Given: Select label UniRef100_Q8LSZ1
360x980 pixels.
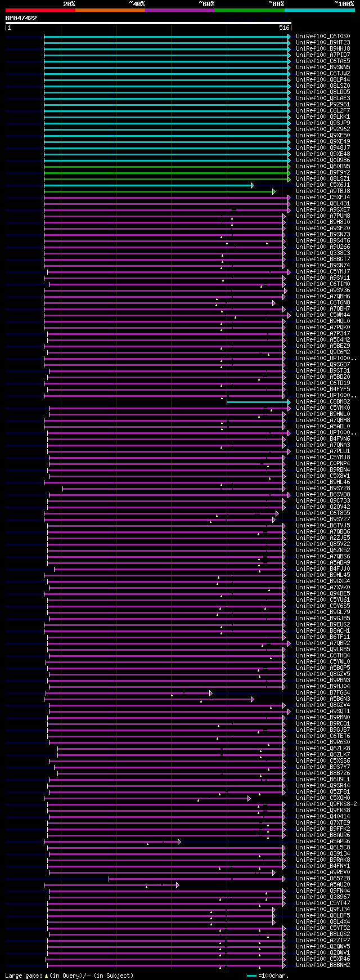Looking at the screenshot, I should tap(323, 179).
